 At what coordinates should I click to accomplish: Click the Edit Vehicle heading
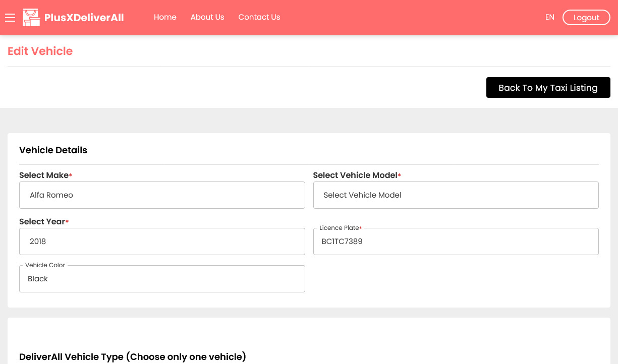(40, 51)
